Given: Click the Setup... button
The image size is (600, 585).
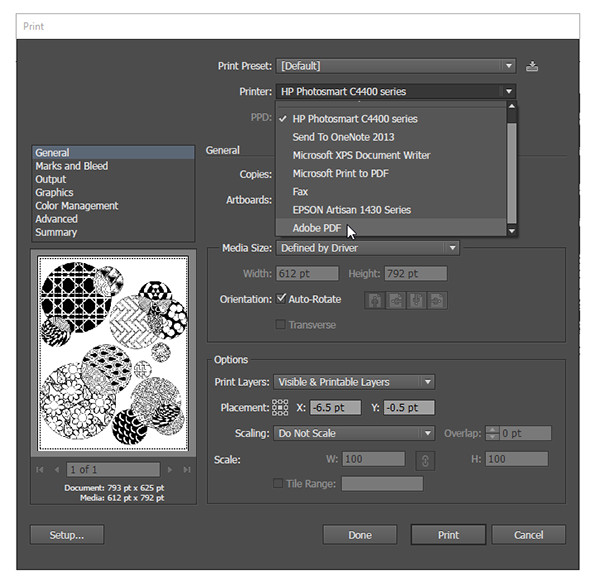Looking at the screenshot, I should [67, 534].
